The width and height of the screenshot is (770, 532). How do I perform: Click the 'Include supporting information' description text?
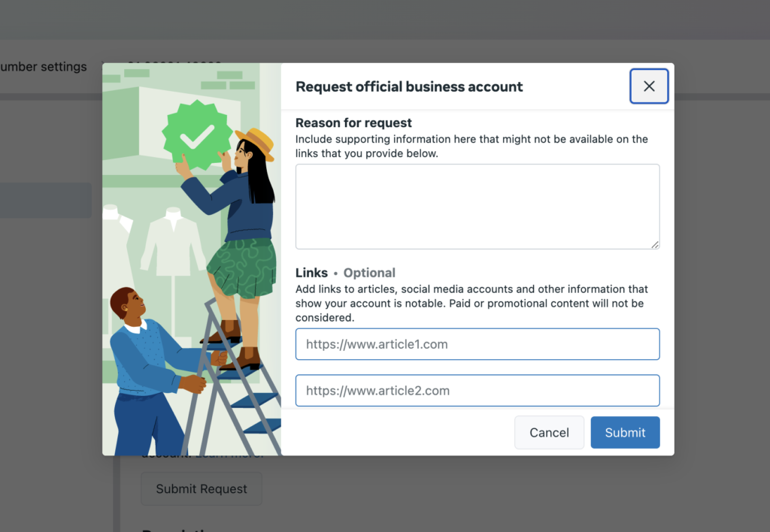pos(471,147)
